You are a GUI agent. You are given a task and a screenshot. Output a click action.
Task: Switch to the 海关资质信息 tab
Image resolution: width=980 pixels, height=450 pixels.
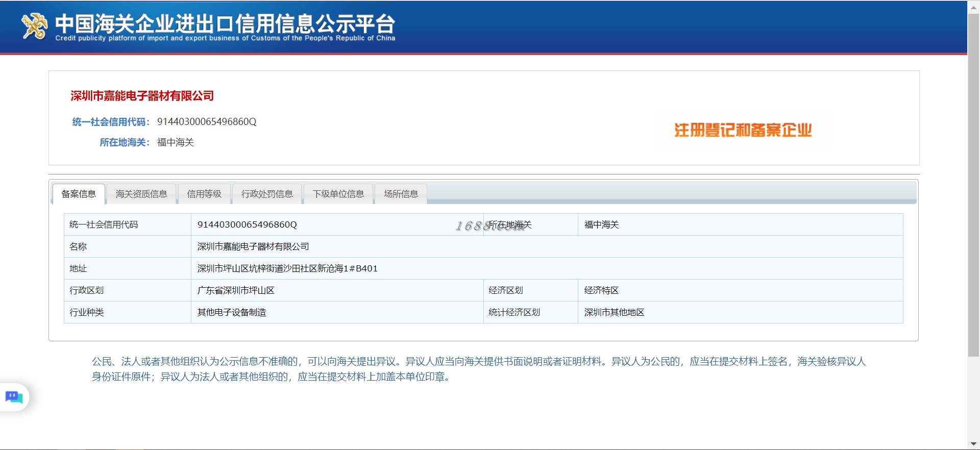pos(141,194)
